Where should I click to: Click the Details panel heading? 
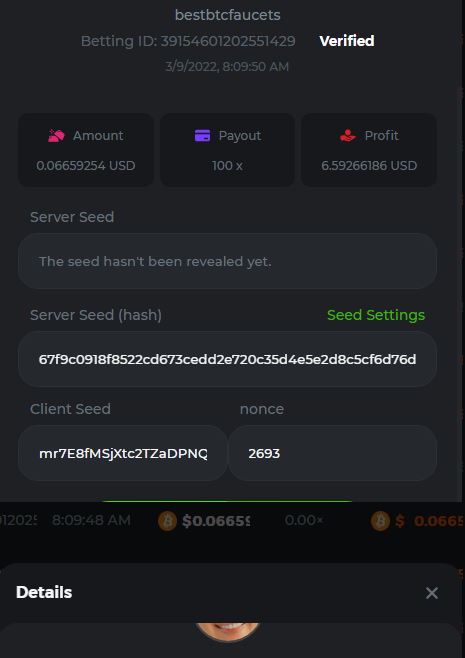pos(44,593)
